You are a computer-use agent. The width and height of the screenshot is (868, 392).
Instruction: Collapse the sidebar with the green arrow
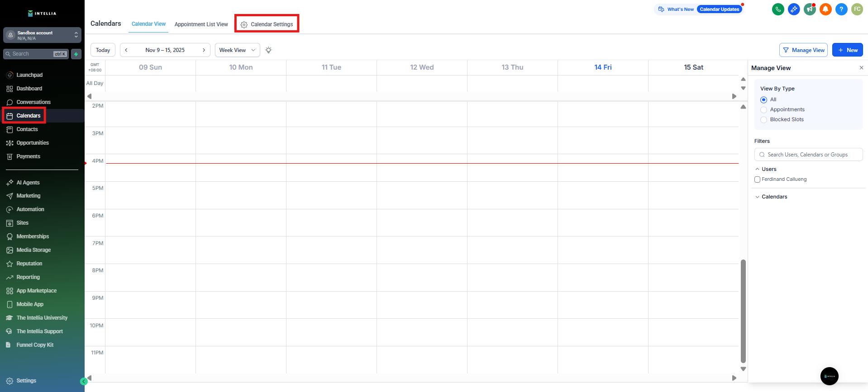click(84, 382)
